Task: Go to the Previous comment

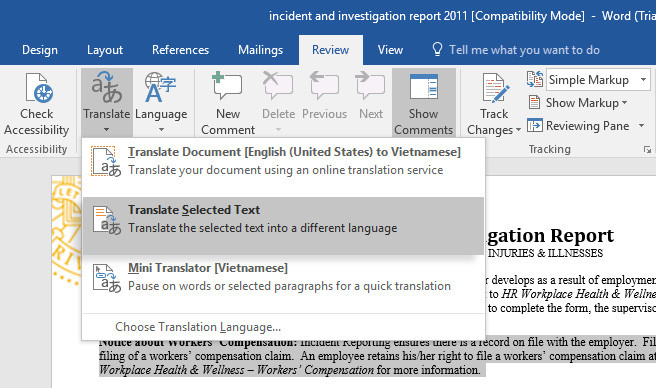Action: pos(324,85)
